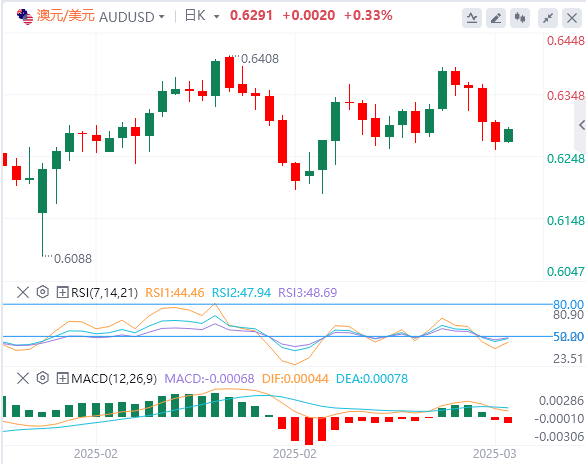This screenshot has height=464, width=586.
Task: Select the drawing pencil tool
Action: tap(496, 18)
